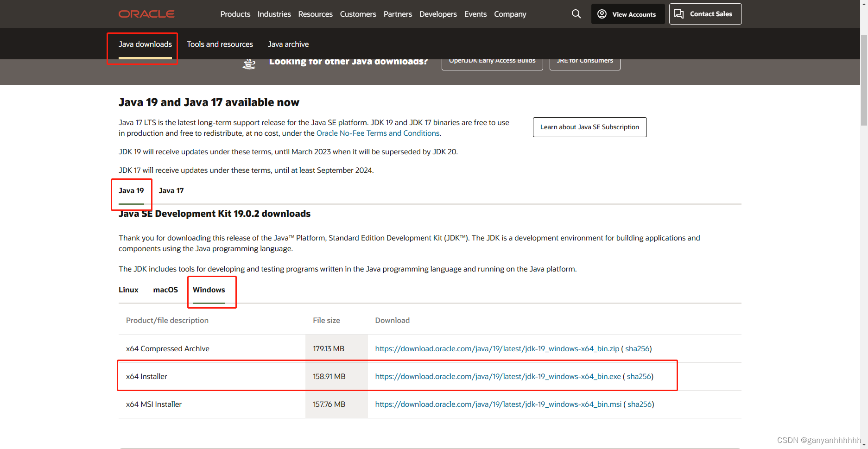Open the Company menu
The height and width of the screenshot is (449, 868).
coord(510,14)
